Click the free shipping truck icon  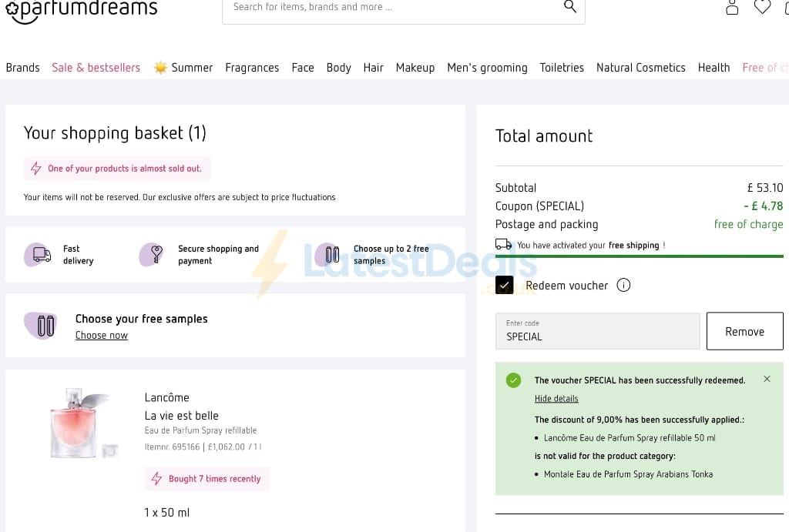click(x=504, y=244)
